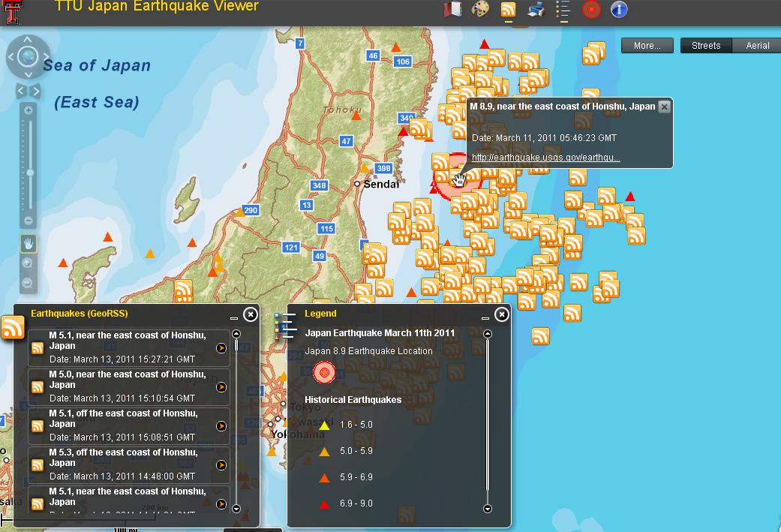Select the pan hand tool
The height and width of the screenshot is (532, 781).
point(28,243)
